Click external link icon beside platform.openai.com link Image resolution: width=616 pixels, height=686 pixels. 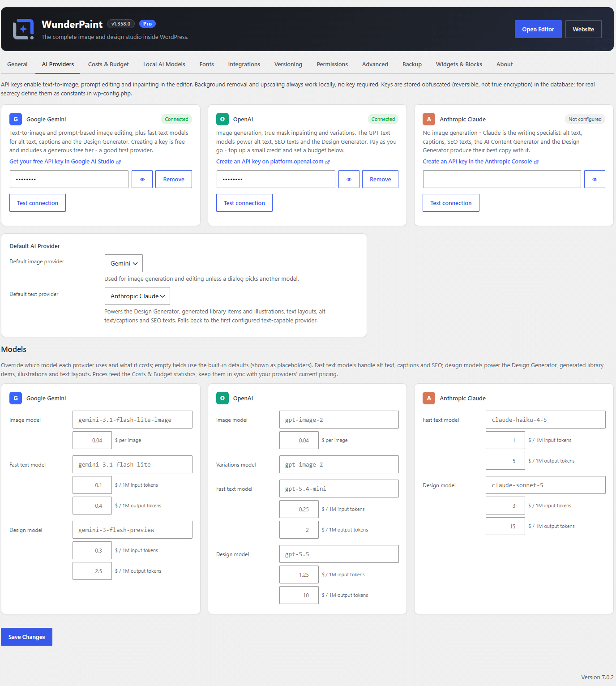[x=328, y=162]
